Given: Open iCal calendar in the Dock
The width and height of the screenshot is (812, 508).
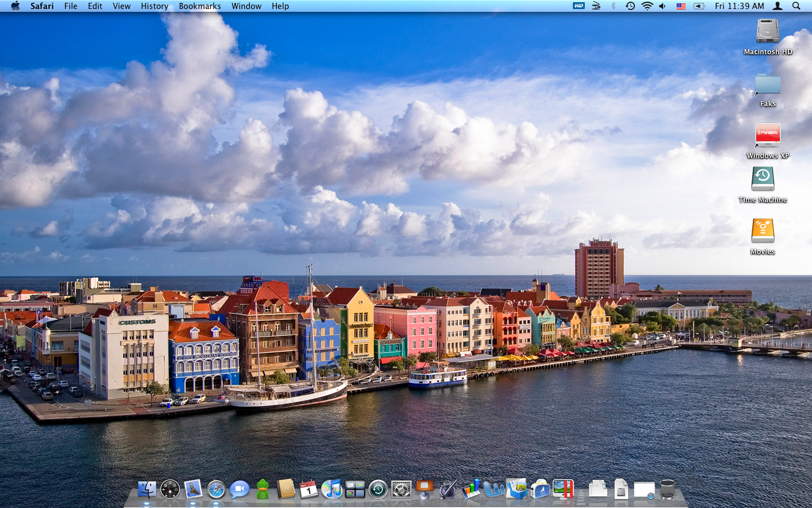Looking at the screenshot, I should (308, 489).
